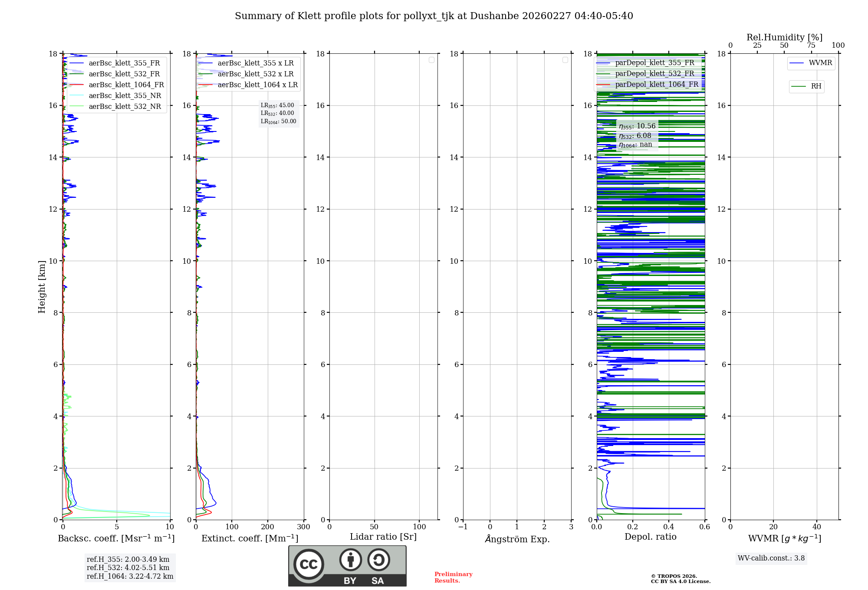Screen dimensions: 868x590
Task: Click the Creative Commons CC circle icon
Action: [309, 564]
